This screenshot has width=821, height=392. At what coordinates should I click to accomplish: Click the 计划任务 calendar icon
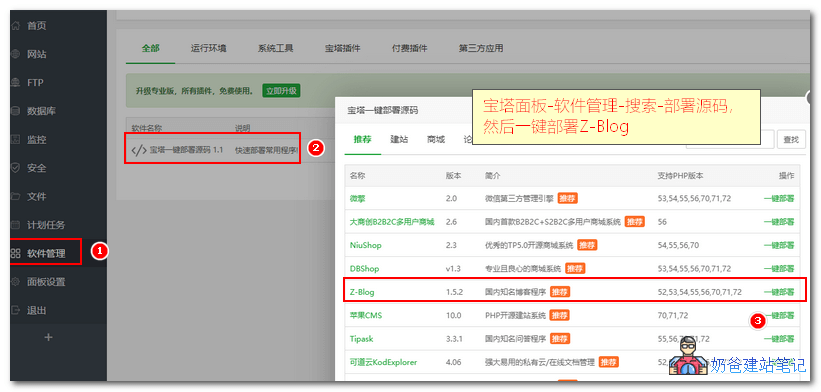(15, 225)
